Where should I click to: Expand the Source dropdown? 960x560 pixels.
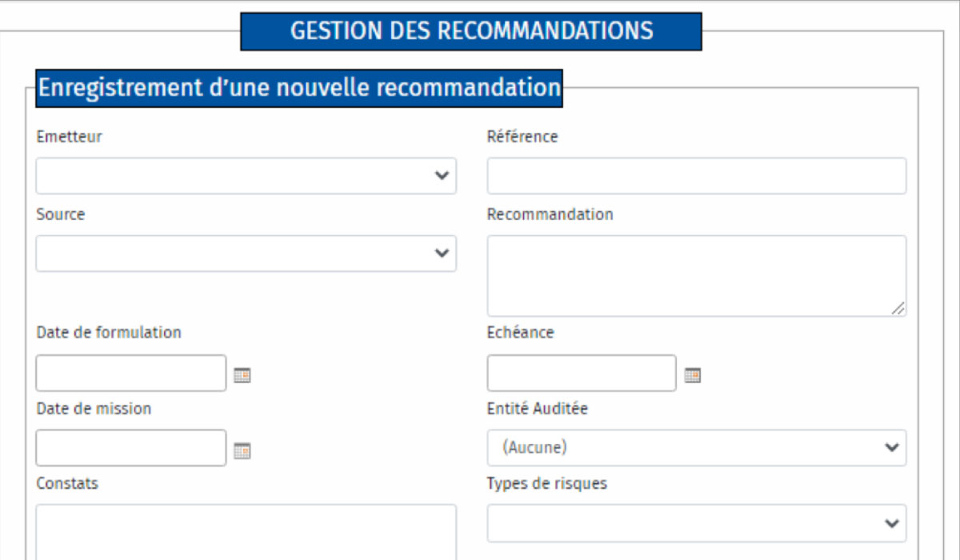coord(246,254)
